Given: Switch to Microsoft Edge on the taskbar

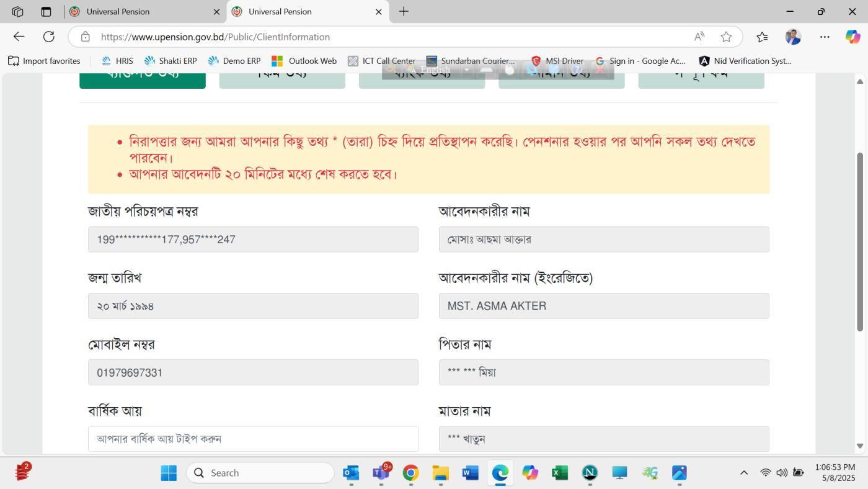Looking at the screenshot, I should 500,473.
